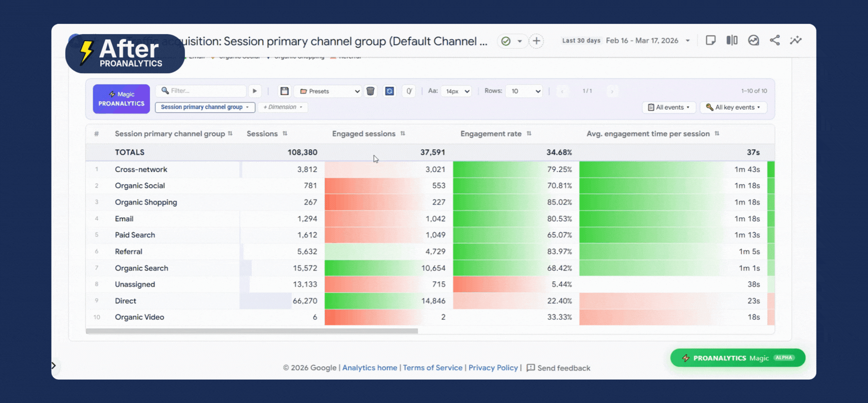
Task: Click Send feedback in the footer
Action: [558, 368]
